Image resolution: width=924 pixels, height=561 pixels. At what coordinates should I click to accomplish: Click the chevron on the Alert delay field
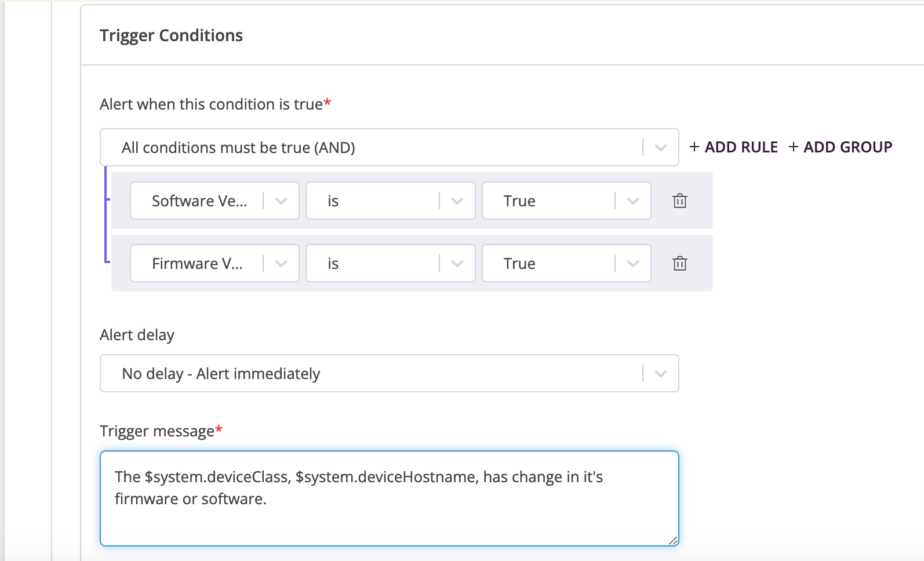(x=660, y=373)
